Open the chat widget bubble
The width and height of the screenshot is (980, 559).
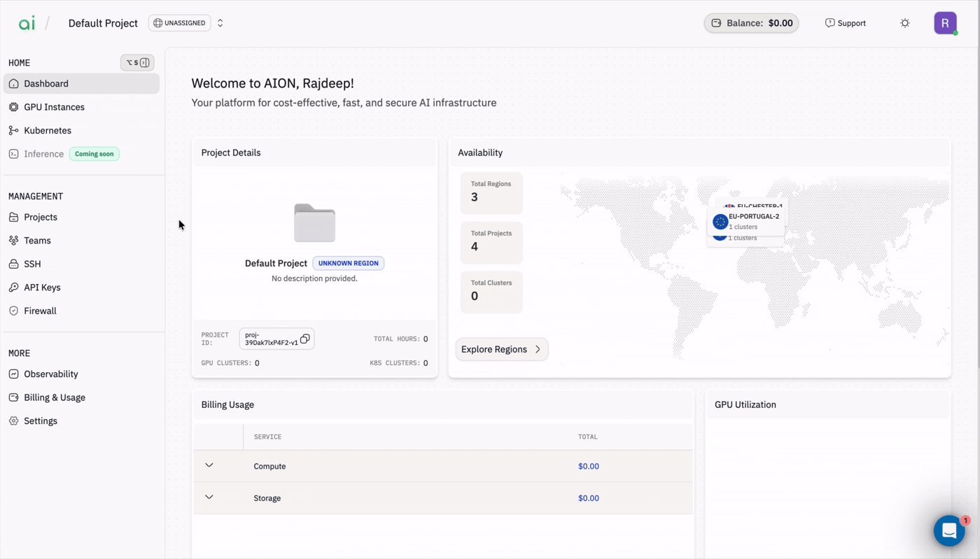point(949,531)
